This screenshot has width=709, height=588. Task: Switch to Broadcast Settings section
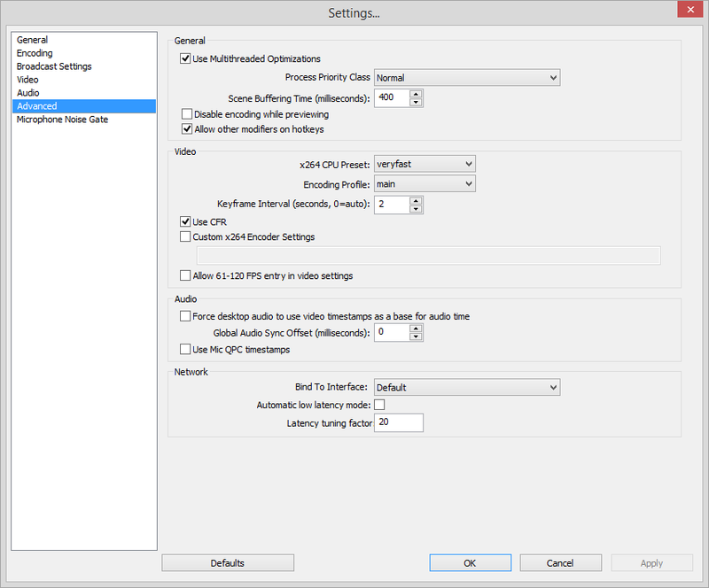point(54,66)
